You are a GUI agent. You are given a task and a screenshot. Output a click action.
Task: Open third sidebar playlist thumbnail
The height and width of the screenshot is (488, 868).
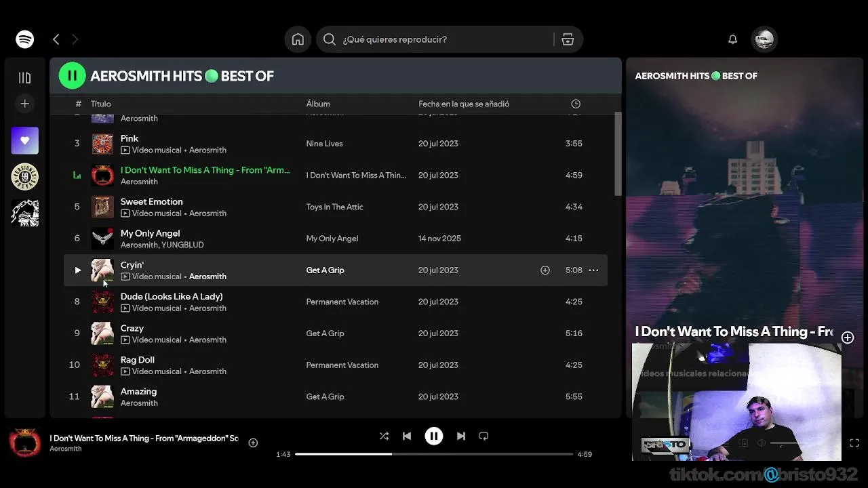25,213
